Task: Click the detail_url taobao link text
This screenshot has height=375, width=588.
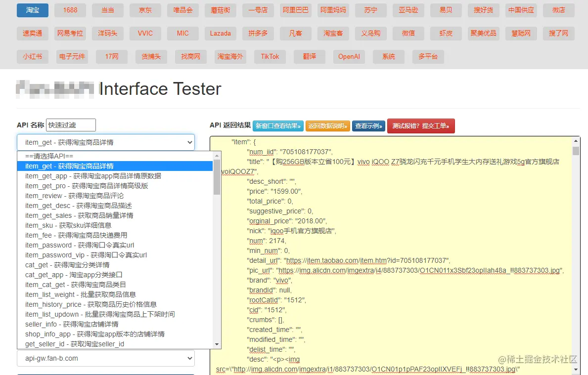Action: [367, 261]
